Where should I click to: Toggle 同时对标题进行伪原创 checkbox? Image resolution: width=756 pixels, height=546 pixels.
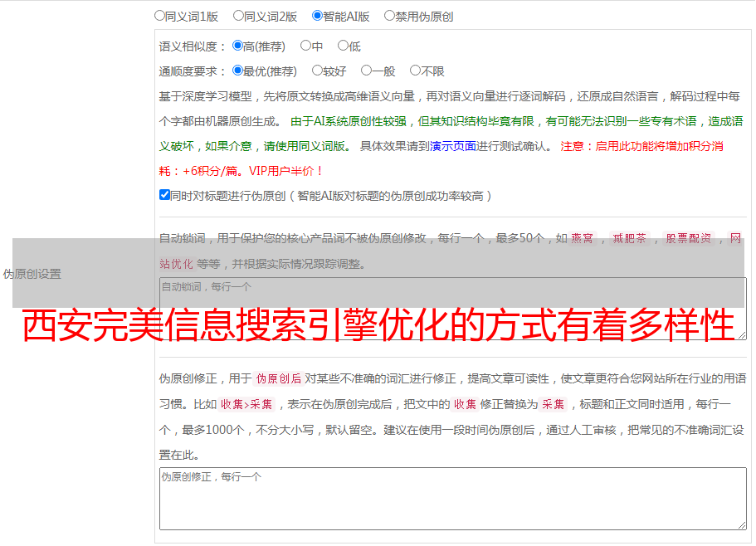coord(164,195)
